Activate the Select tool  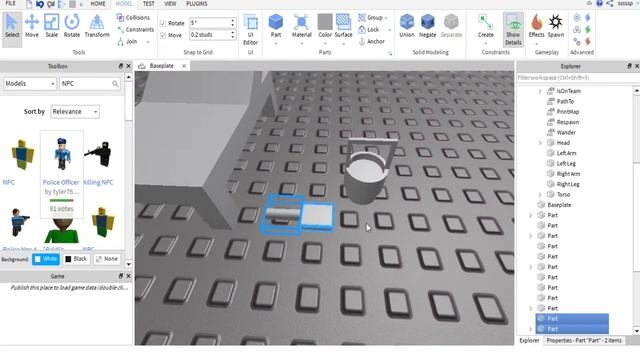pos(12,26)
